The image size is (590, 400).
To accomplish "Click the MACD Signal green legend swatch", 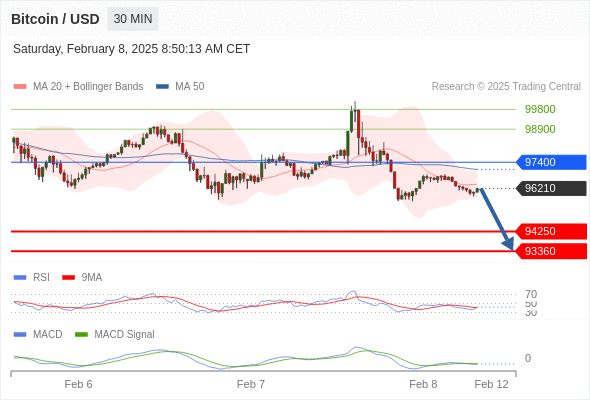I will pyautogui.click(x=81, y=335).
